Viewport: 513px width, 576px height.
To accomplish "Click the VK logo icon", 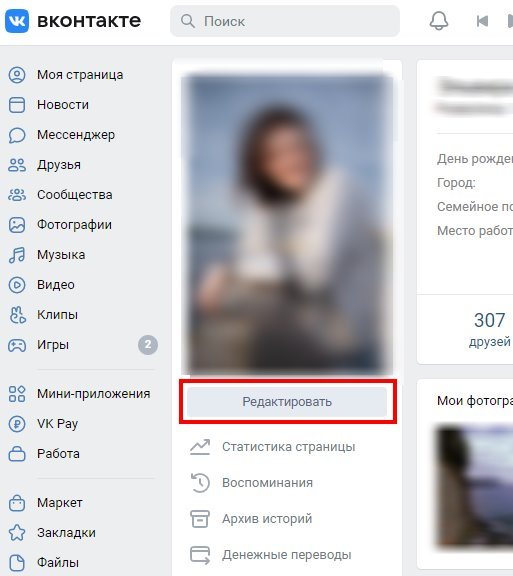I will (17, 21).
